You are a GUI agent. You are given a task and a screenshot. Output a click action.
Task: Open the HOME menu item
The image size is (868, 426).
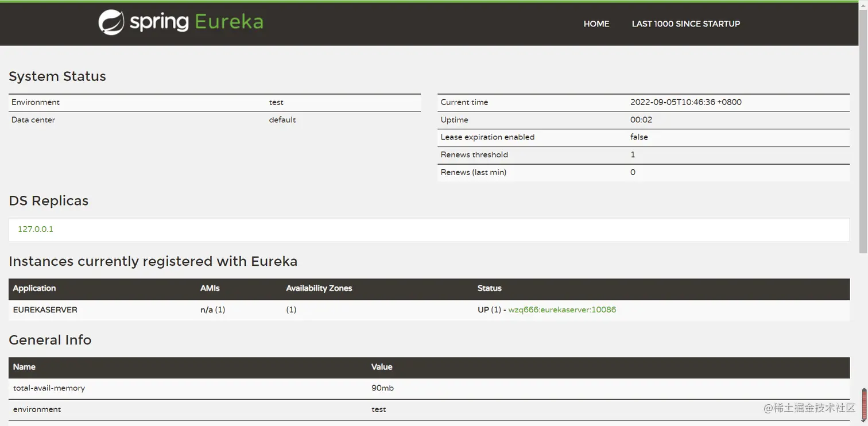coord(596,24)
